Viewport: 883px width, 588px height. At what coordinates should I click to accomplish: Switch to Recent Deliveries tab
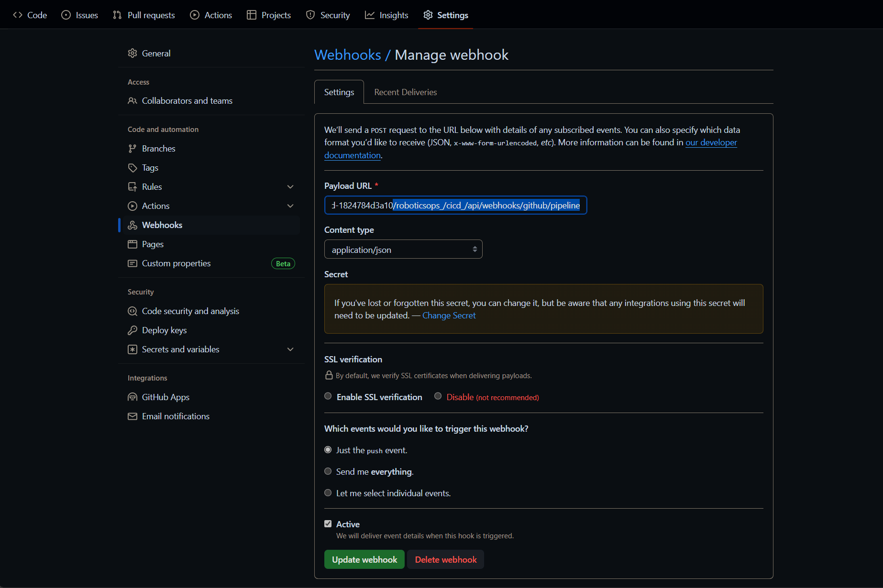pos(406,92)
